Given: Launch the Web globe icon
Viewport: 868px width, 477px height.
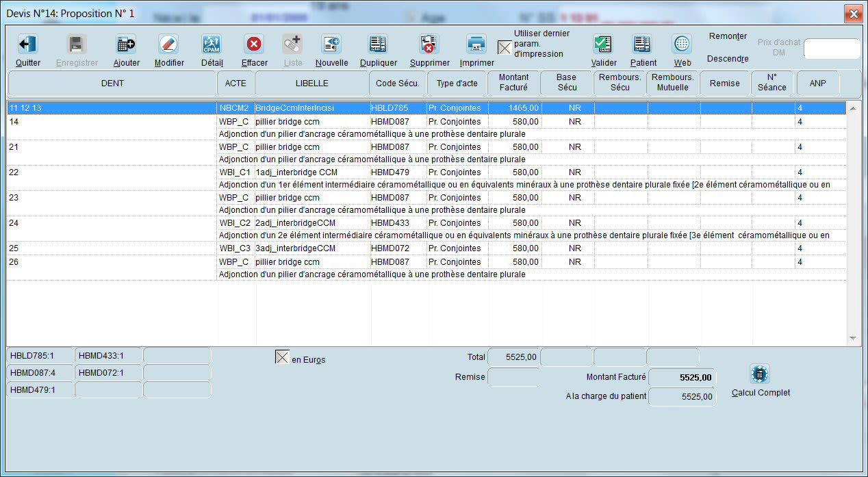Looking at the screenshot, I should tap(682, 44).
